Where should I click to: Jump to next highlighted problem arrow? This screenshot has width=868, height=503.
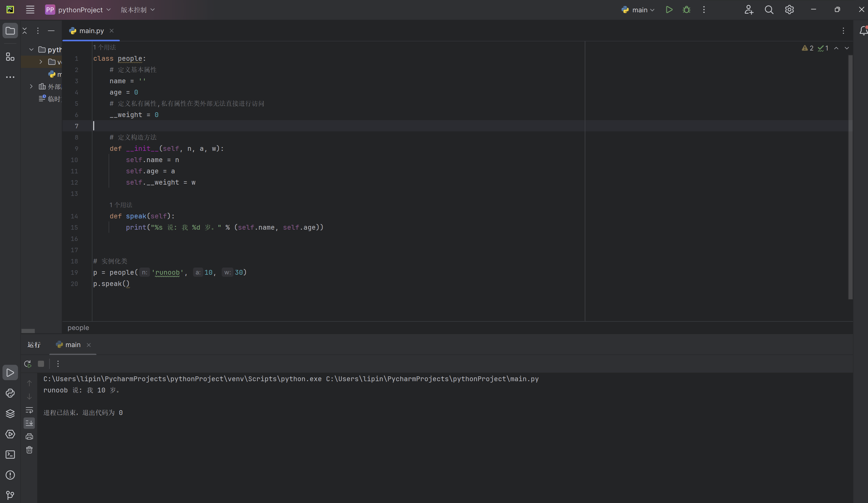(x=846, y=48)
